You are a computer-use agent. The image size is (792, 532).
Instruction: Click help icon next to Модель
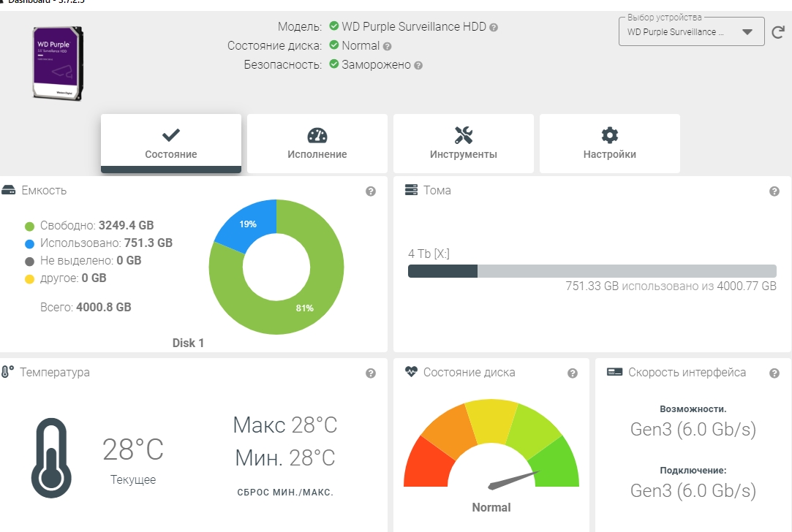click(494, 27)
